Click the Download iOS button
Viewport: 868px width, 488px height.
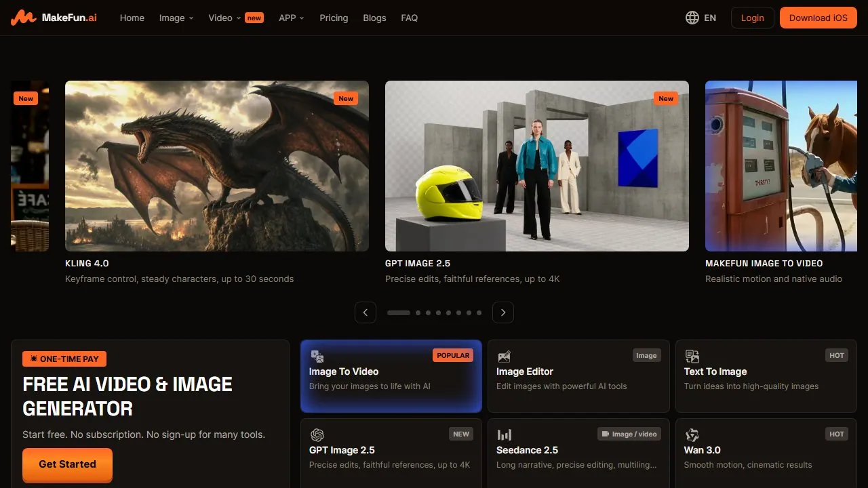click(x=818, y=18)
